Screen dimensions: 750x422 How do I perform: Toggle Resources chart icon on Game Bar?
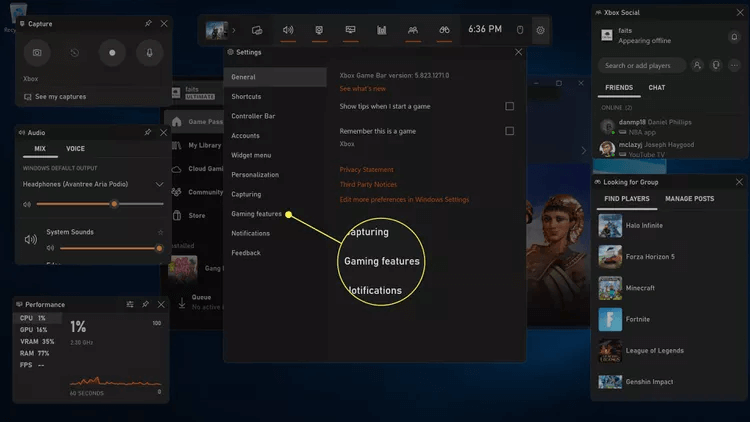pos(381,30)
